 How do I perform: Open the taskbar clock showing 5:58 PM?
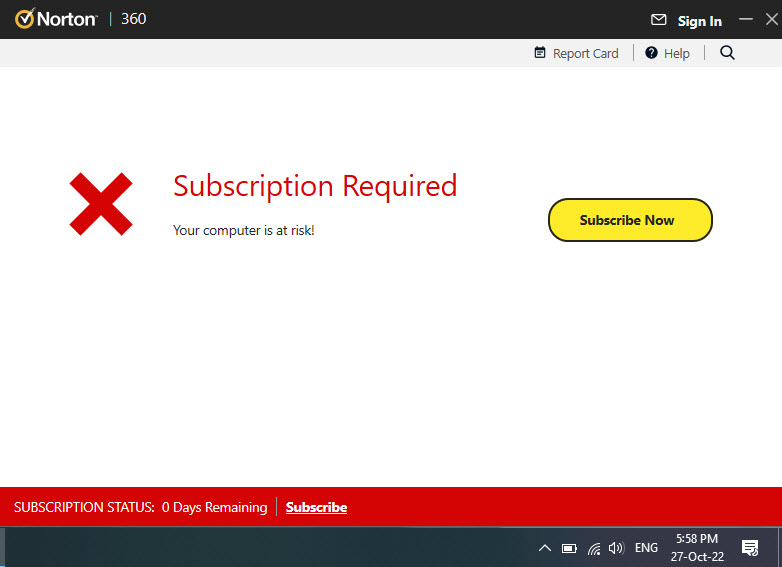(x=697, y=548)
